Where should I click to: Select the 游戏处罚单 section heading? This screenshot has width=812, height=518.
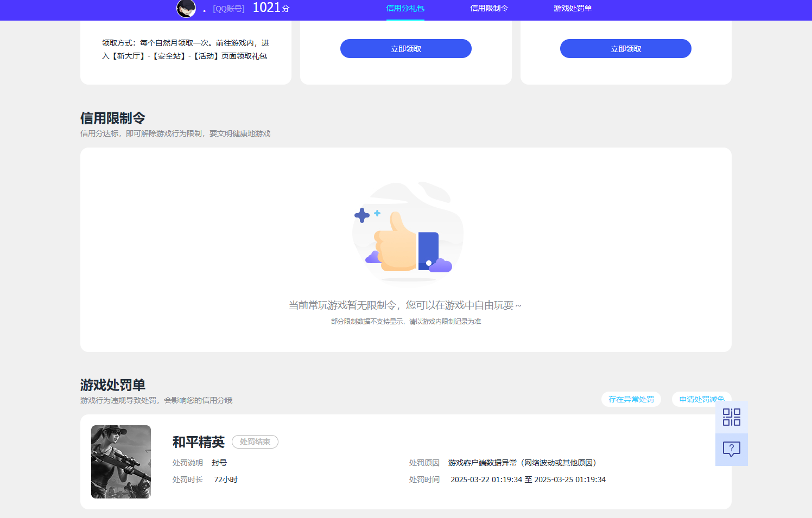pos(113,385)
